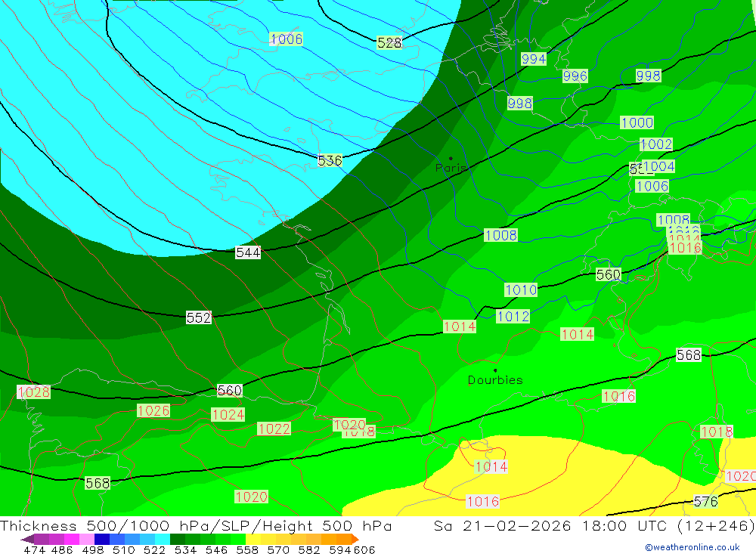Click the red 1024 pressure label
Screen dimensions: 756x554
coord(228,415)
